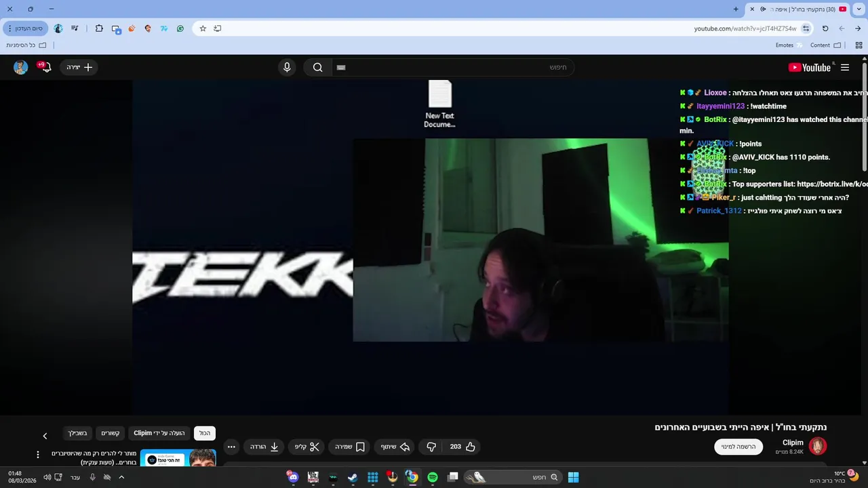Show hidden tray icons chevron
868x488 pixels.
(x=121, y=477)
